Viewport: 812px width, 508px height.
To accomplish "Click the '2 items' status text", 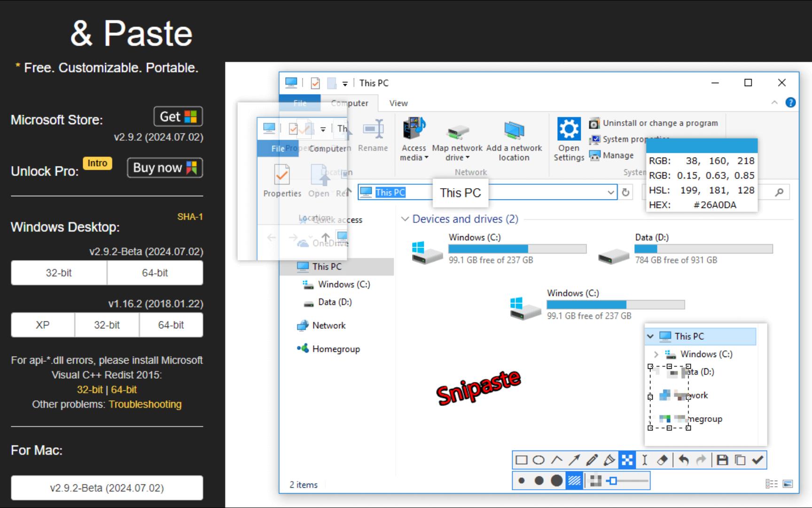I will tap(304, 484).
